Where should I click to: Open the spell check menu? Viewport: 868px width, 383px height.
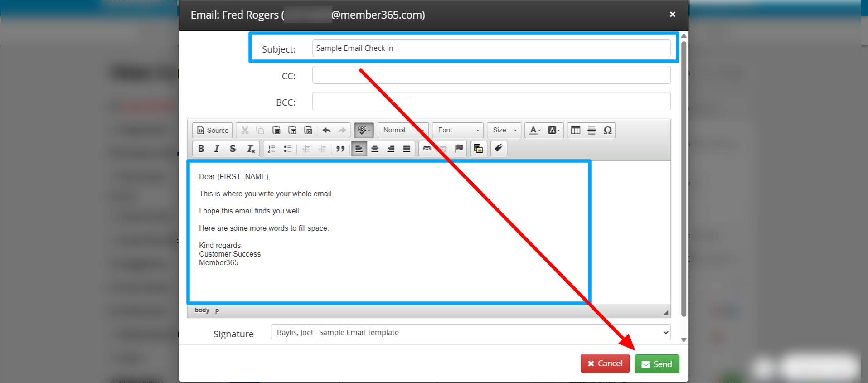point(364,130)
